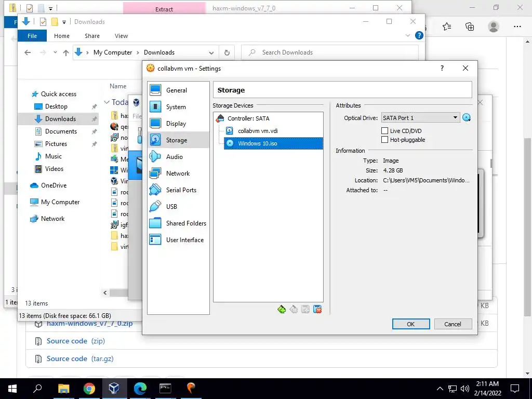Open the View ribbon tab in Downloads window
Image resolution: width=532 pixels, height=399 pixels.
121,36
